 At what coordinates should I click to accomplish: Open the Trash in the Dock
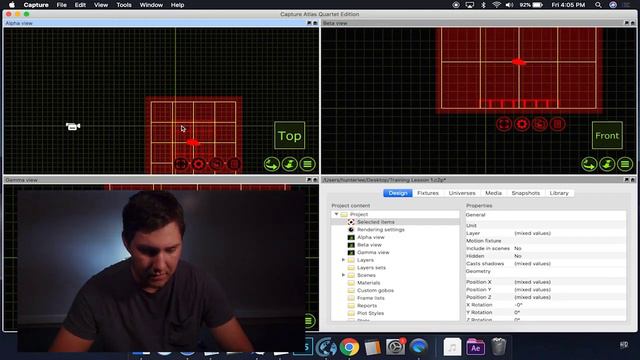pos(498,347)
